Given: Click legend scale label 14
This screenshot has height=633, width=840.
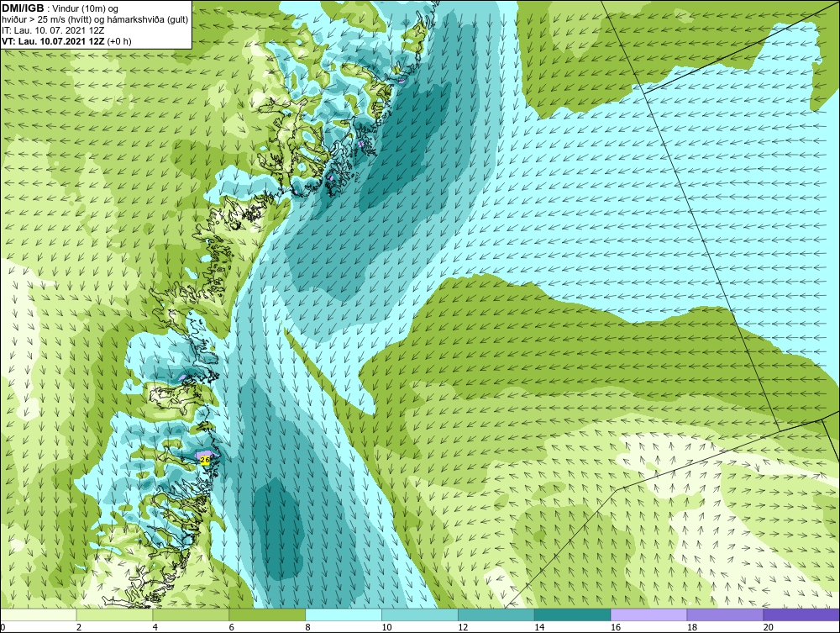Looking at the screenshot, I should tap(539, 627).
